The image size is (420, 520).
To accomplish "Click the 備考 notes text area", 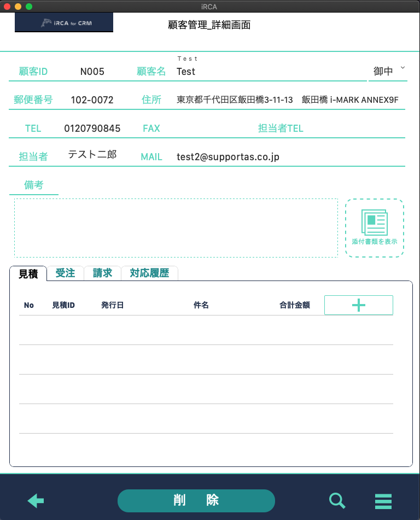I will tap(176, 227).
